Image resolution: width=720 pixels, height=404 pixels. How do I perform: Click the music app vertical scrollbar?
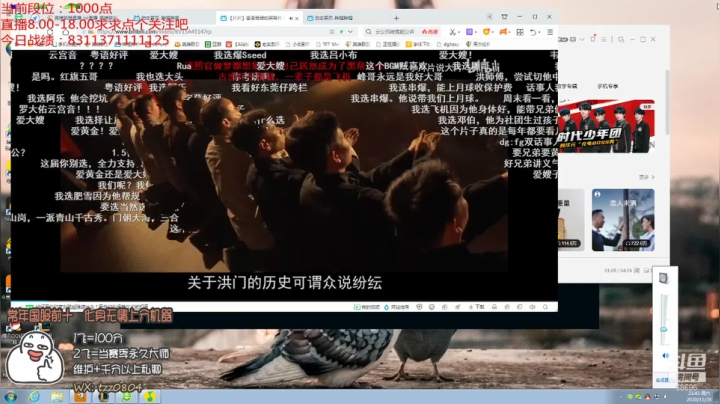click(667, 103)
